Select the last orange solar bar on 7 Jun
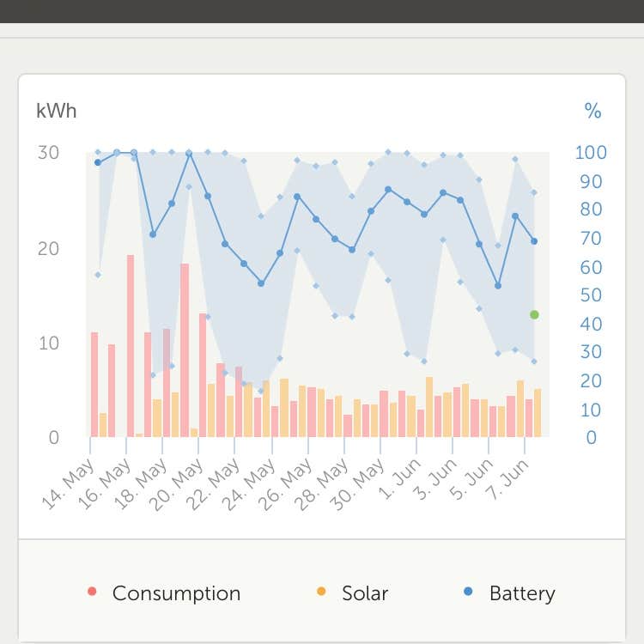The image size is (644, 644). pos(538,413)
